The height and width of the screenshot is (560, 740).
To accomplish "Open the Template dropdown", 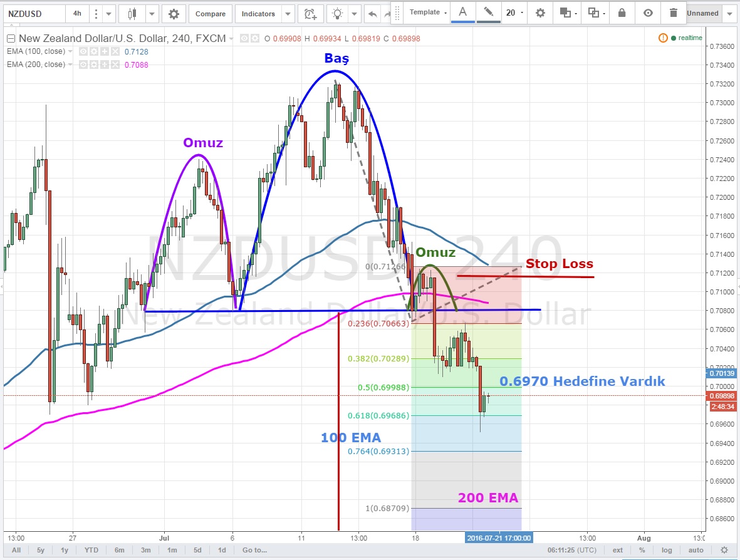I will coord(428,13).
